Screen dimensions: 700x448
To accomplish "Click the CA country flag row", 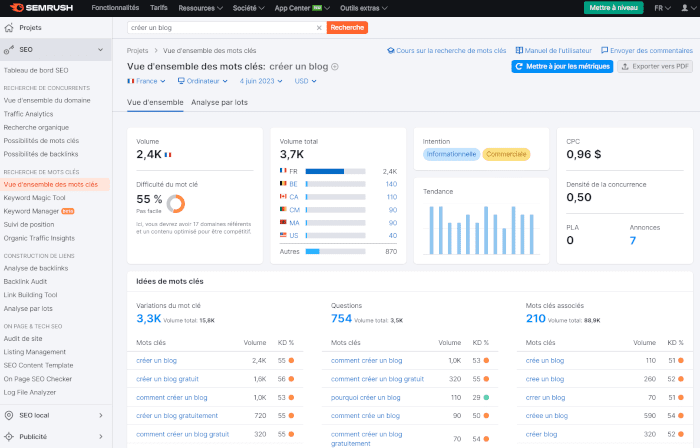I will coord(338,197).
